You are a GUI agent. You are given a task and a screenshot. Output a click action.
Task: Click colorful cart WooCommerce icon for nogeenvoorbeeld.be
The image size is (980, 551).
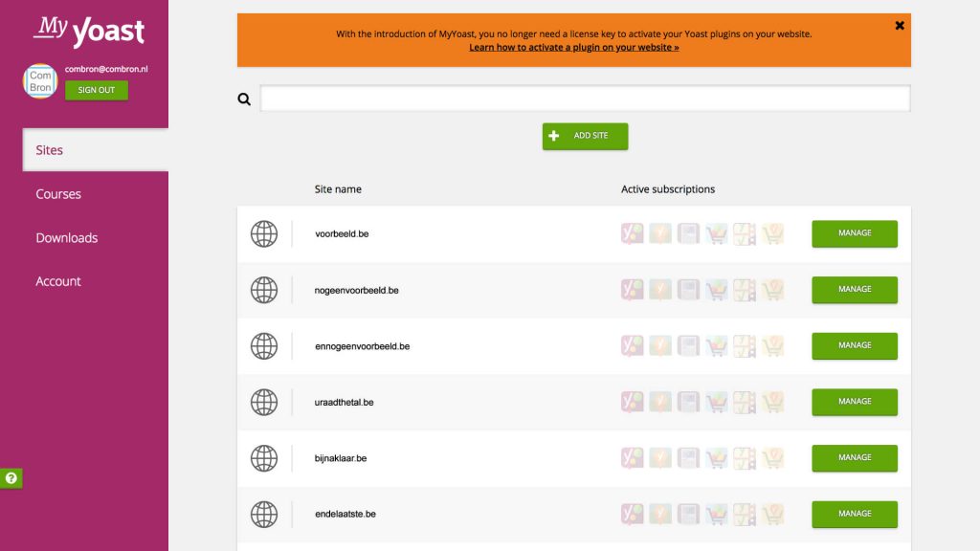pos(716,290)
